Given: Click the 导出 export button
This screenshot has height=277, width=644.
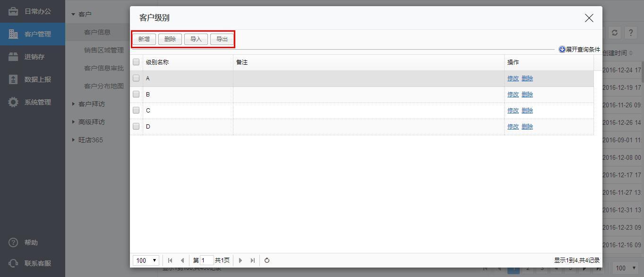Looking at the screenshot, I should [222, 39].
